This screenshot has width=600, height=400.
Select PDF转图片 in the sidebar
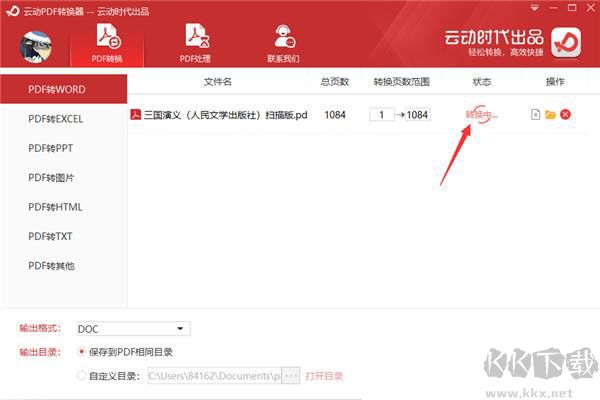point(52,177)
